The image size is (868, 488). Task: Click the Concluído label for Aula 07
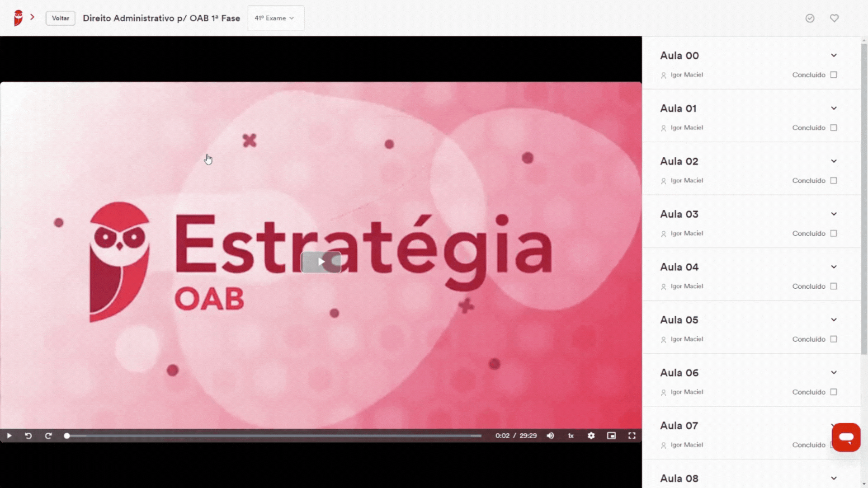point(809,445)
